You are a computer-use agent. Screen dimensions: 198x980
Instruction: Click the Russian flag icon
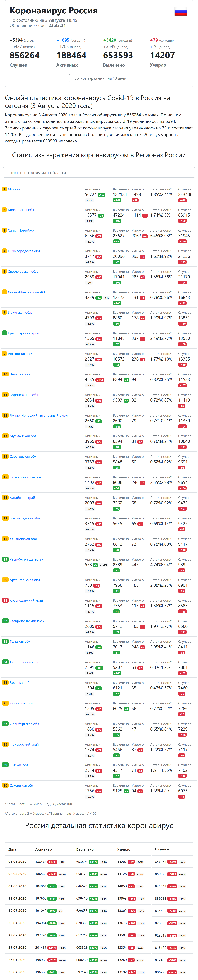click(x=181, y=11)
